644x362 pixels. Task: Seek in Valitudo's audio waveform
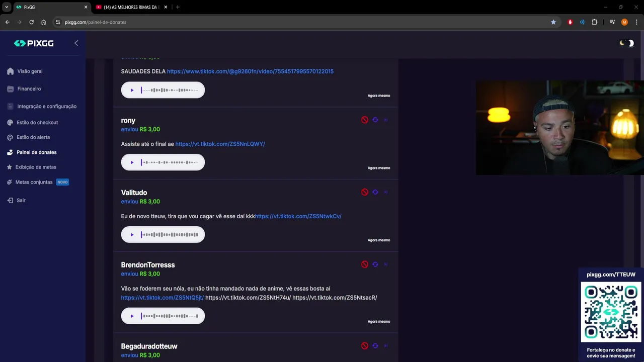[x=170, y=235]
